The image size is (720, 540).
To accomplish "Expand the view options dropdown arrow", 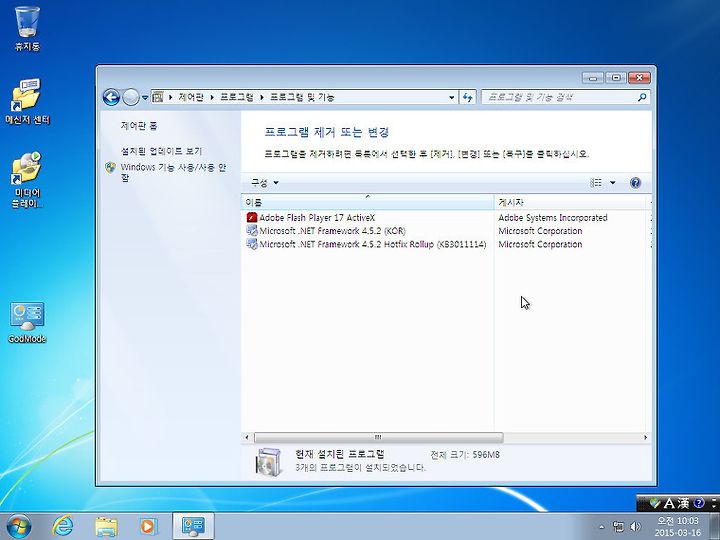I will (613, 183).
